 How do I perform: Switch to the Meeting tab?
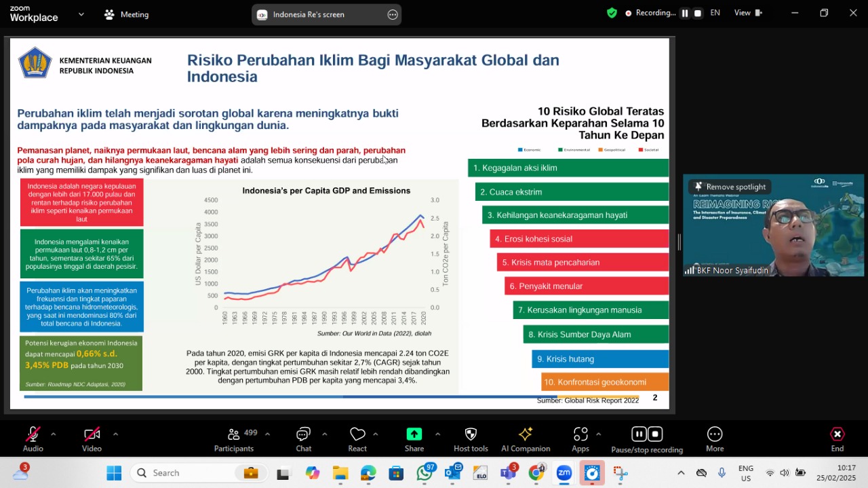pos(126,14)
